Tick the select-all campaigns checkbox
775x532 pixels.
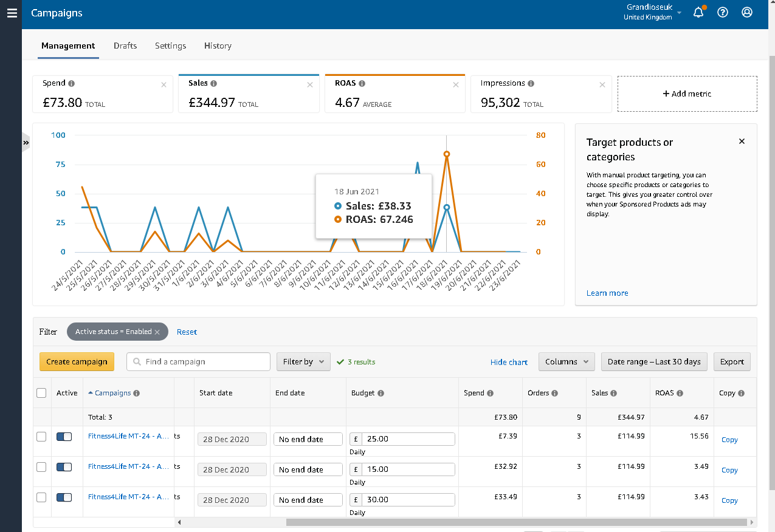pos(41,393)
